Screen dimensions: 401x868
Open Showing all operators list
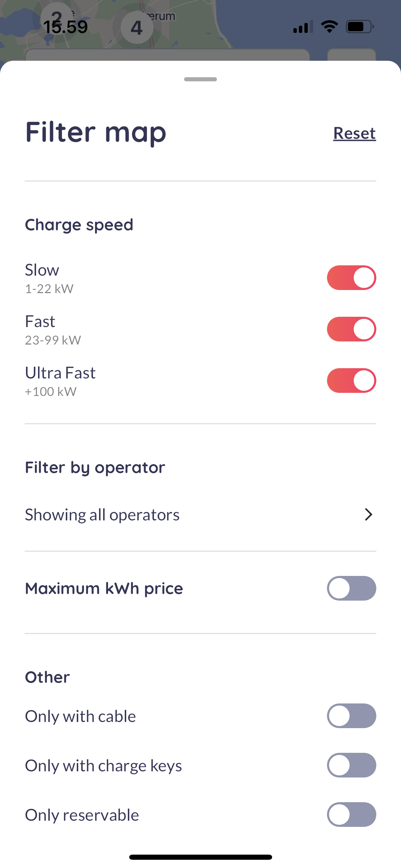point(102,515)
